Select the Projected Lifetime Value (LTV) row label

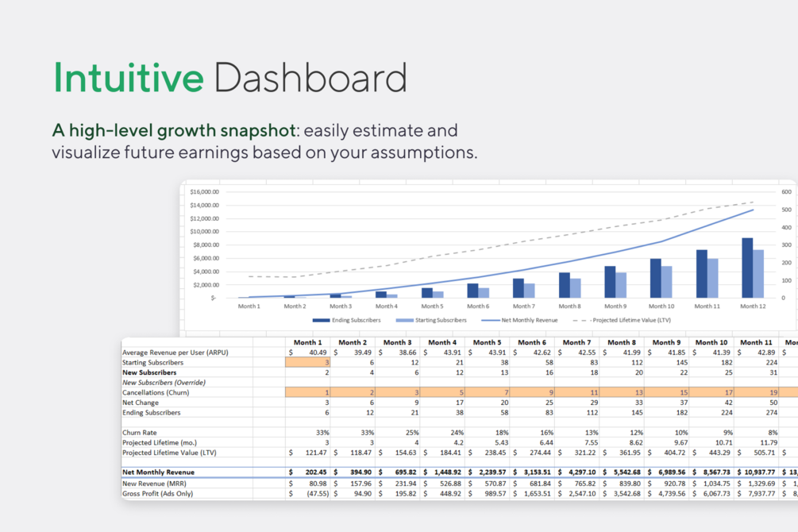click(x=169, y=453)
